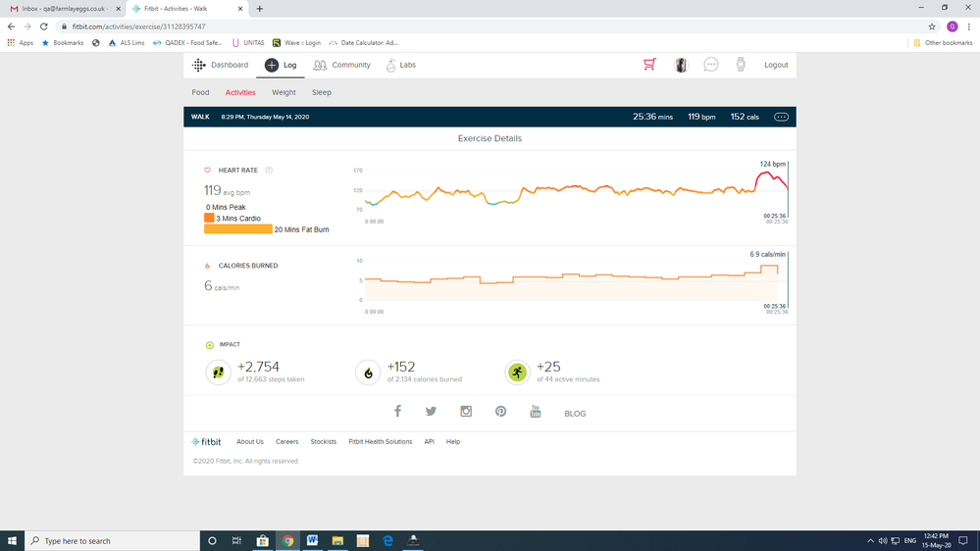Open the BLOG link

(x=575, y=414)
